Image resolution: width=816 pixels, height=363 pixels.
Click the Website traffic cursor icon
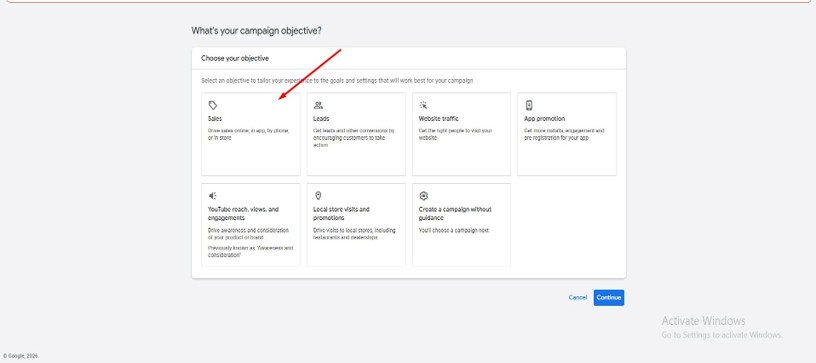[423, 105]
